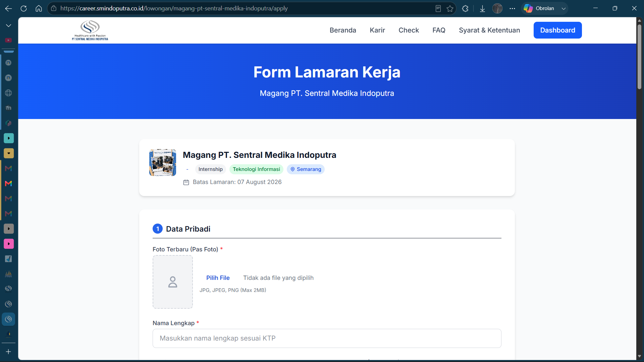The image size is (644, 362).
Task: Switch to the globe icon sidebar tab
Action: pos(8,93)
